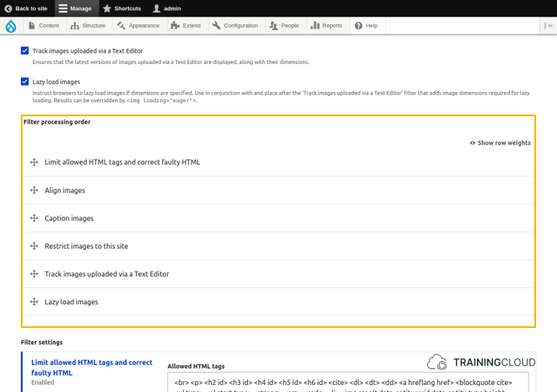Image resolution: width=557 pixels, height=392 pixels.
Task: Click the Align images row text
Action: click(65, 191)
